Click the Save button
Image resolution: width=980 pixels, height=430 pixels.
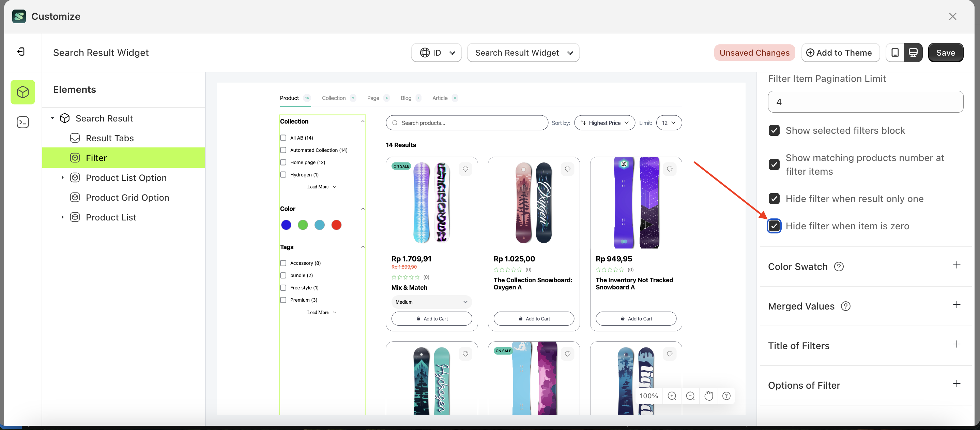[x=946, y=53]
